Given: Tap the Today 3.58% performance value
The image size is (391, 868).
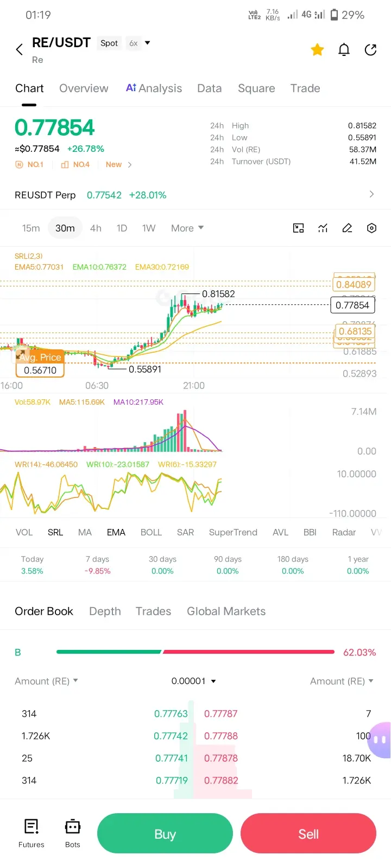Looking at the screenshot, I should pos(32,571).
